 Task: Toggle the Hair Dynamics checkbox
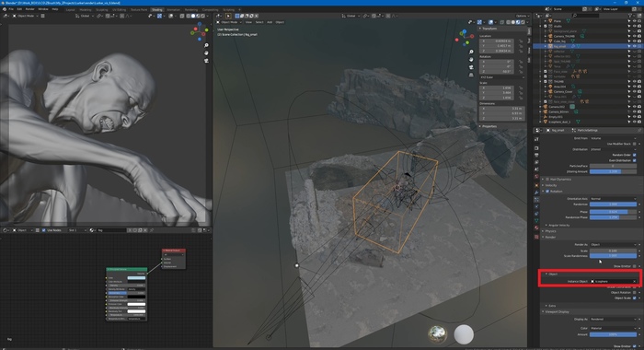coord(547,180)
